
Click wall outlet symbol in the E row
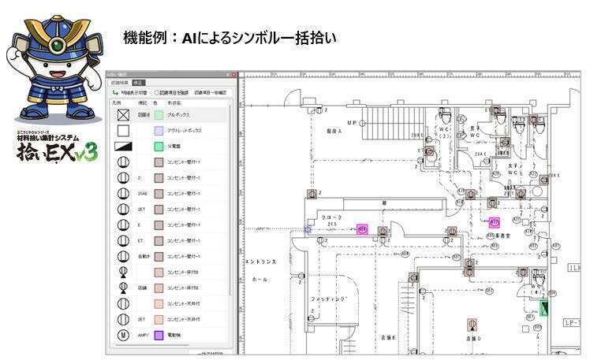point(123,225)
